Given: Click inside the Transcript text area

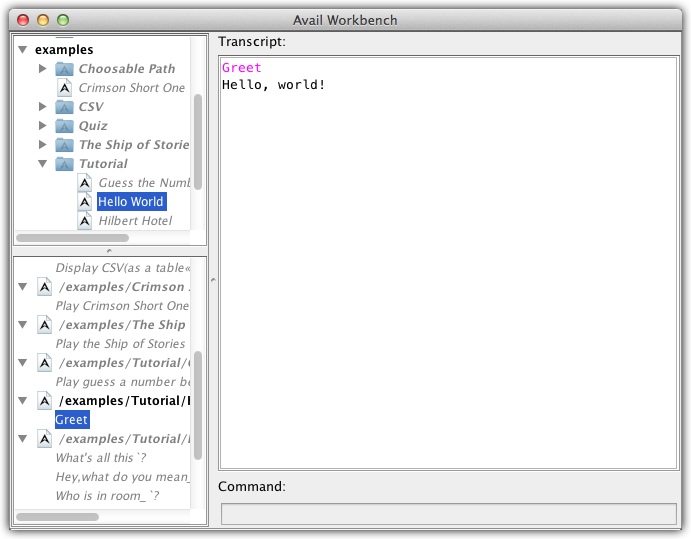Looking at the screenshot, I should 449,263.
